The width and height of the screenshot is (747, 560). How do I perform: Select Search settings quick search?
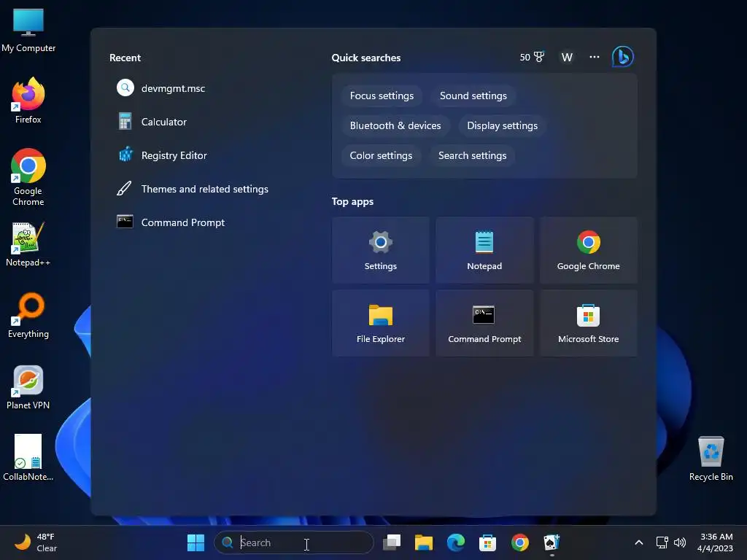pyautogui.click(x=472, y=156)
